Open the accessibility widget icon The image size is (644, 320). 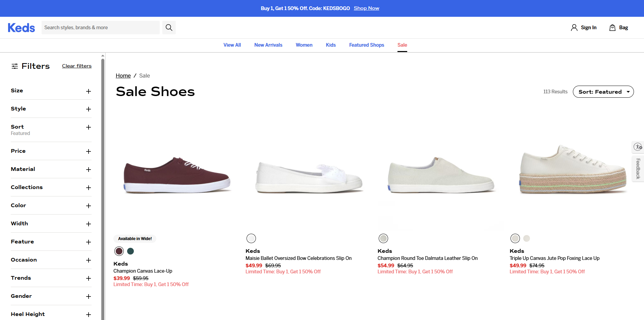tap(638, 147)
